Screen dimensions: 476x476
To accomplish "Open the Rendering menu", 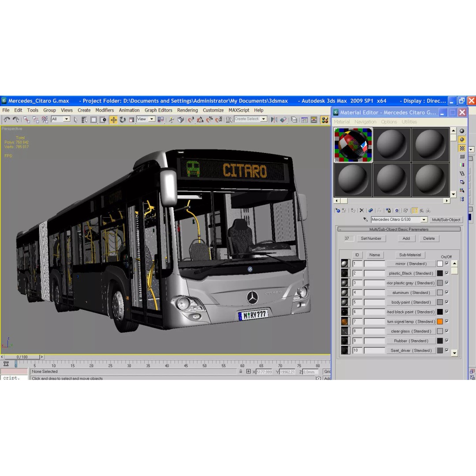I will tap(187, 110).
